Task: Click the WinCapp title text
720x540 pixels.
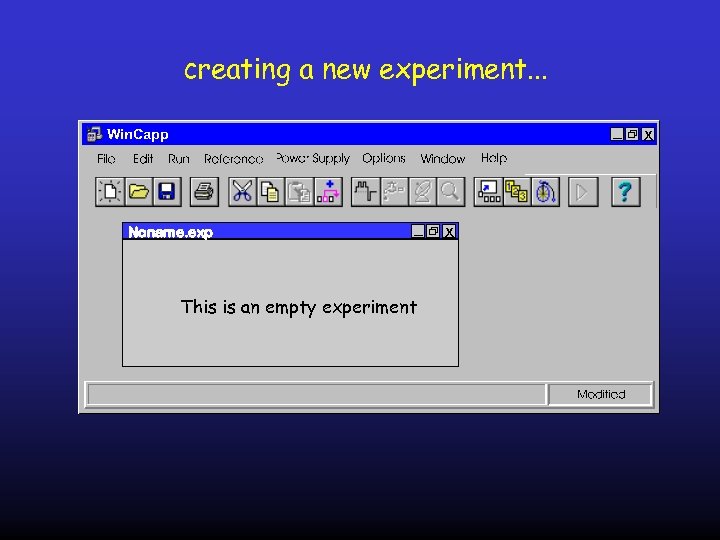Action: pyautogui.click(x=137, y=135)
